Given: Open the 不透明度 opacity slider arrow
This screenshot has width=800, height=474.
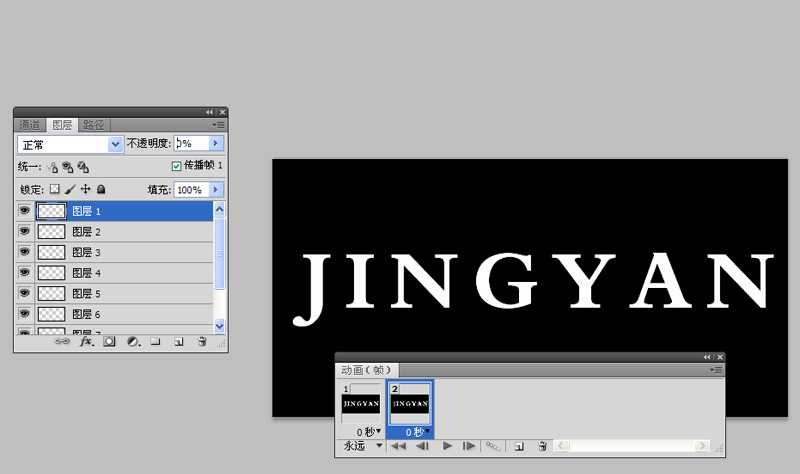Looking at the screenshot, I should coord(215,143).
